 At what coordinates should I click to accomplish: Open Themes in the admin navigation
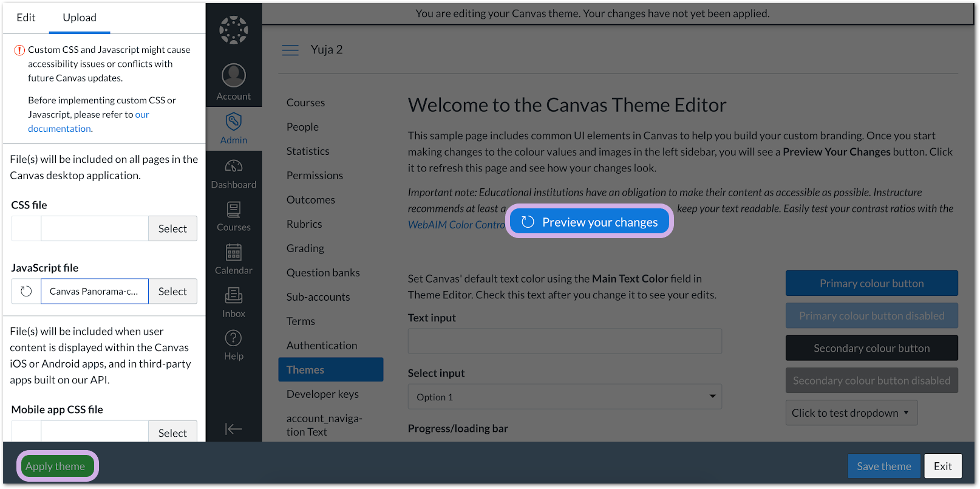coord(330,370)
